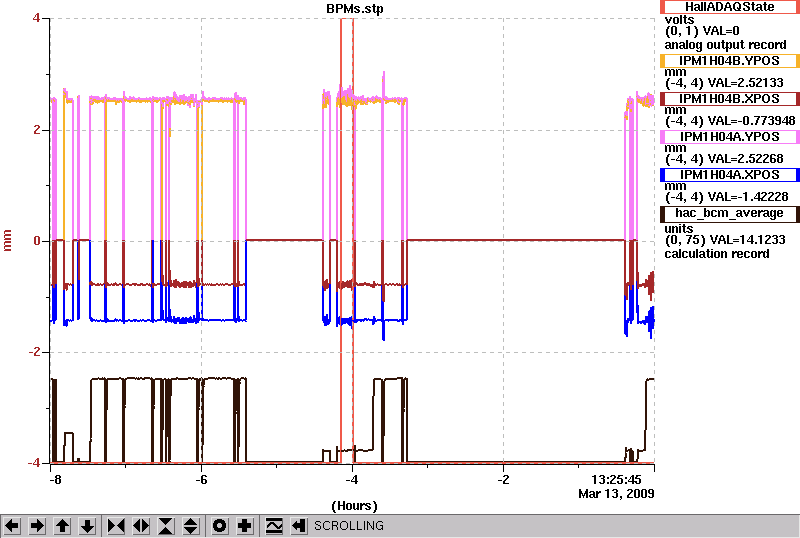Click the shift down arrow button

click(88, 526)
